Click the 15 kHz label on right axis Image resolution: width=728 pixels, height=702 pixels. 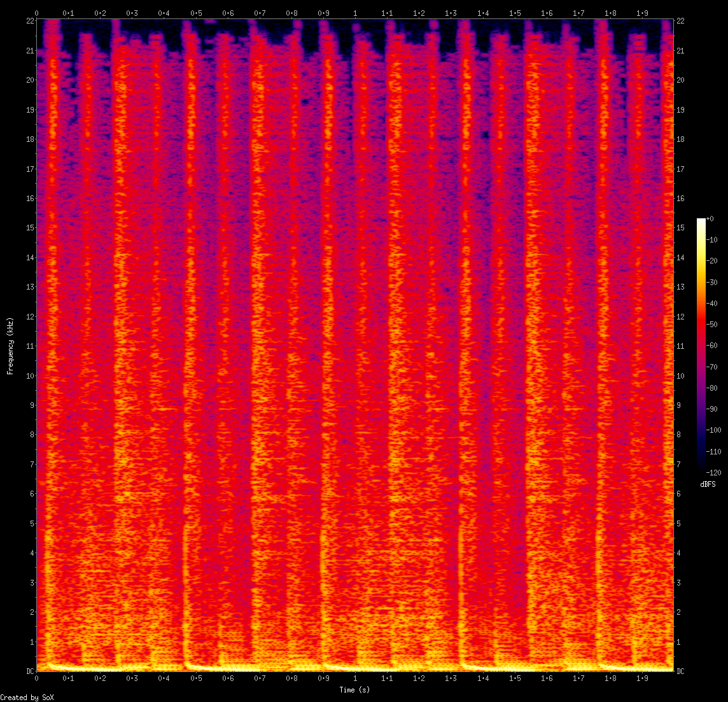click(x=680, y=227)
